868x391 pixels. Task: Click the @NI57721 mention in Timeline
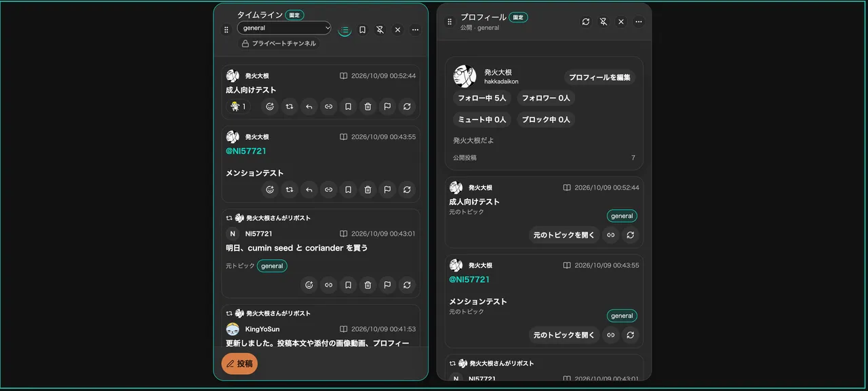[246, 151]
